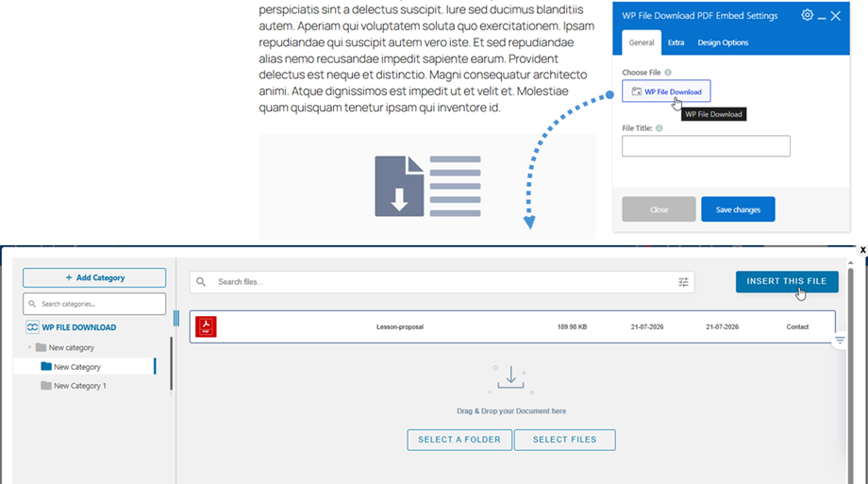Click the WP File Download logo icon
The height and width of the screenshot is (484, 868).
click(32, 327)
